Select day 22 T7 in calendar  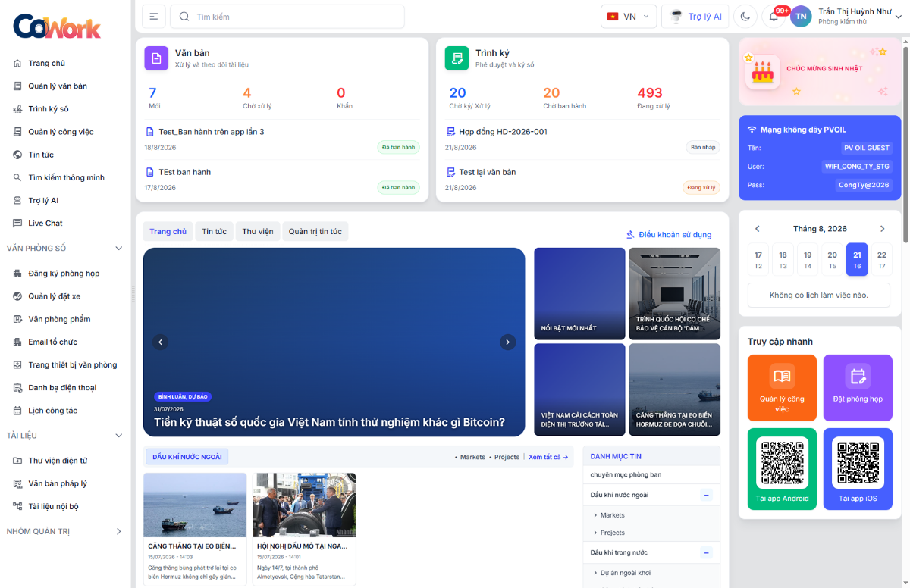click(x=881, y=259)
